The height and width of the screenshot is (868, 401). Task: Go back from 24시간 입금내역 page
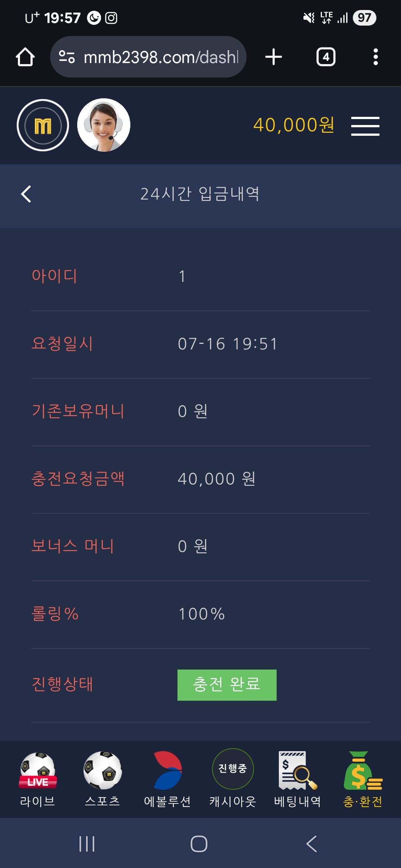click(x=26, y=194)
